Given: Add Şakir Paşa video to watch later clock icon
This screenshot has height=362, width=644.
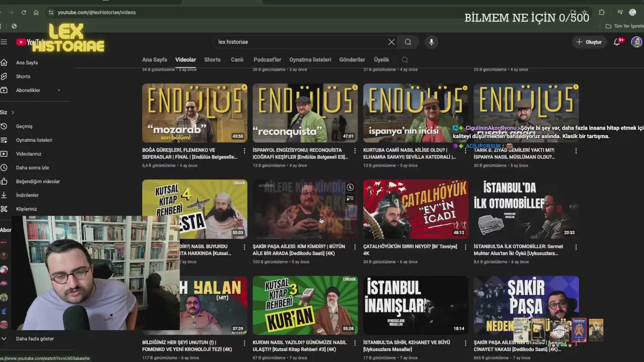Looking at the screenshot, I should 350,188.
